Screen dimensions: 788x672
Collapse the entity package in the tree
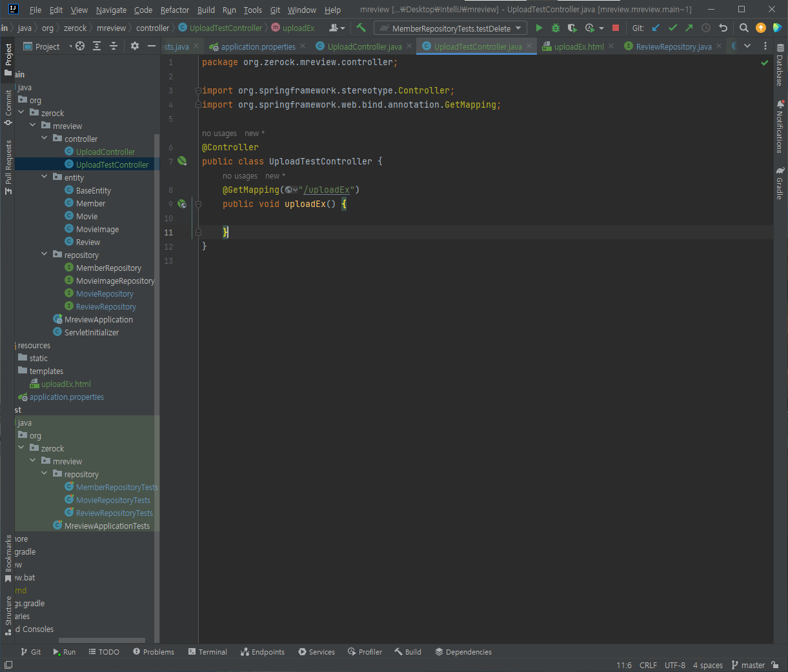(x=45, y=177)
